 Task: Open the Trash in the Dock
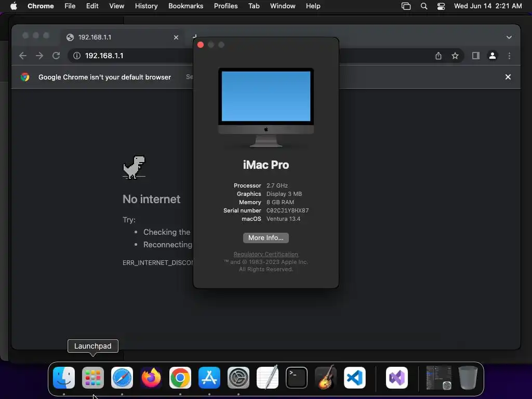pos(468,378)
